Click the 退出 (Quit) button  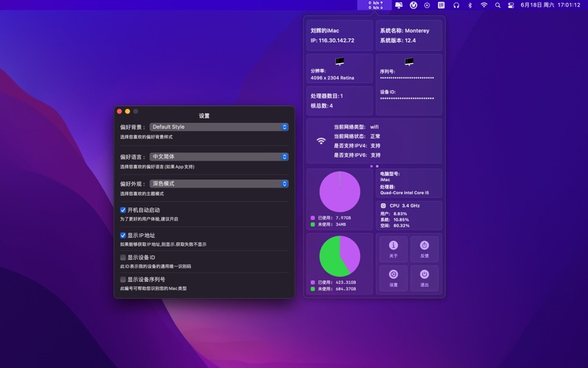tap(425, 278)
